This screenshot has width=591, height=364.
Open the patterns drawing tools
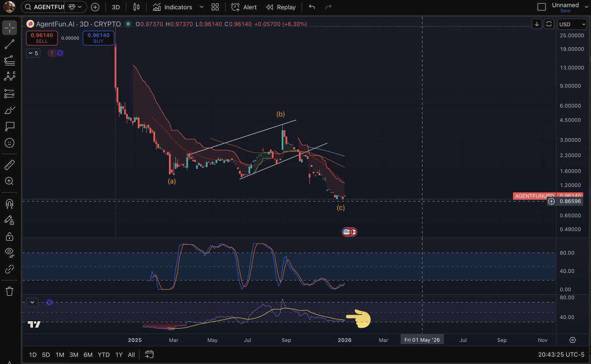[x=9, y=76]
